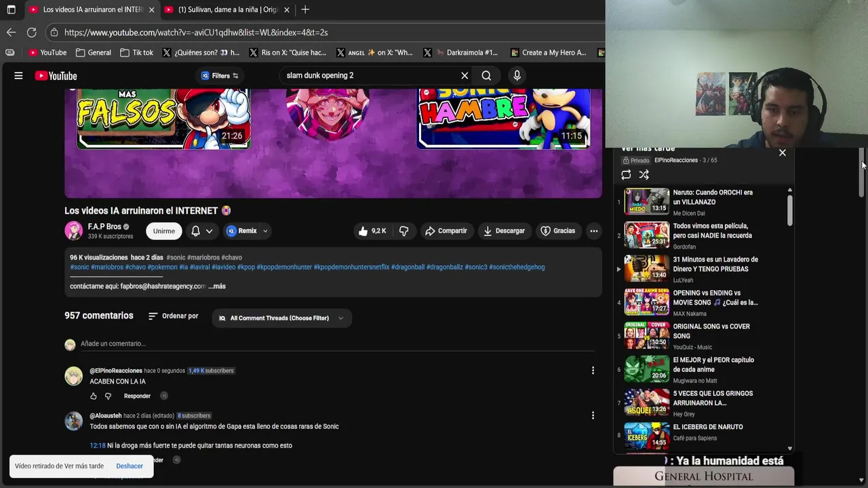Open the Create a My Hero A... bookmark
This screenshot has width=868, height=488.
(x=548, y=52)
